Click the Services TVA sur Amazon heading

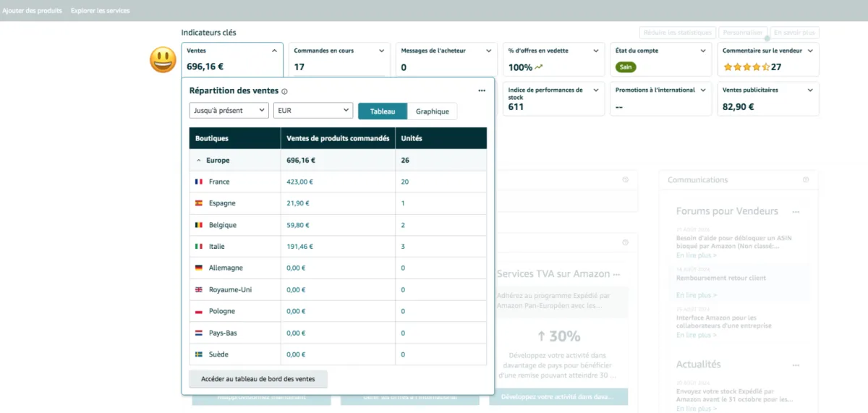tap(553, 274)
